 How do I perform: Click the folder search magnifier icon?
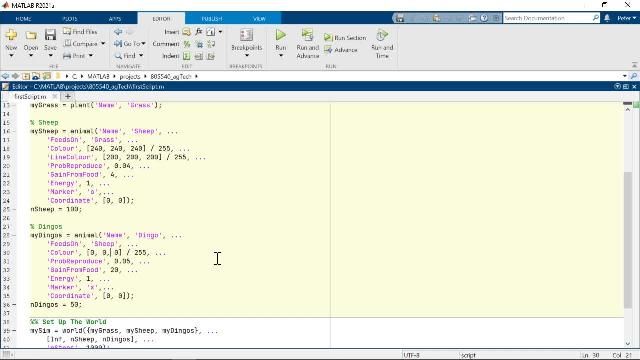[634, 76]
